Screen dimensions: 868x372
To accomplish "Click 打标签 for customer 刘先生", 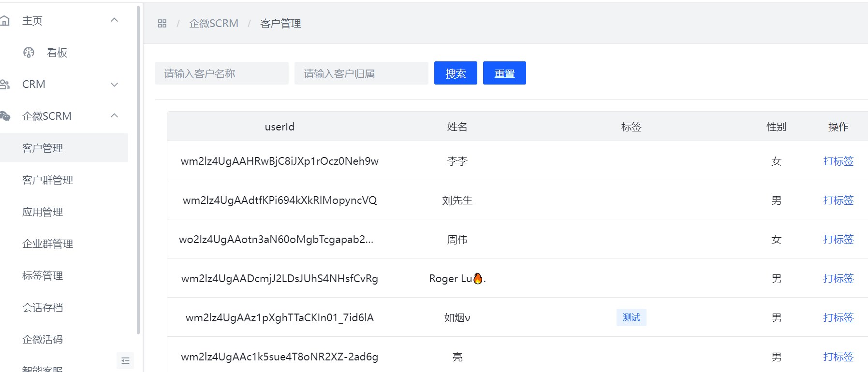I will pos(838,200).
